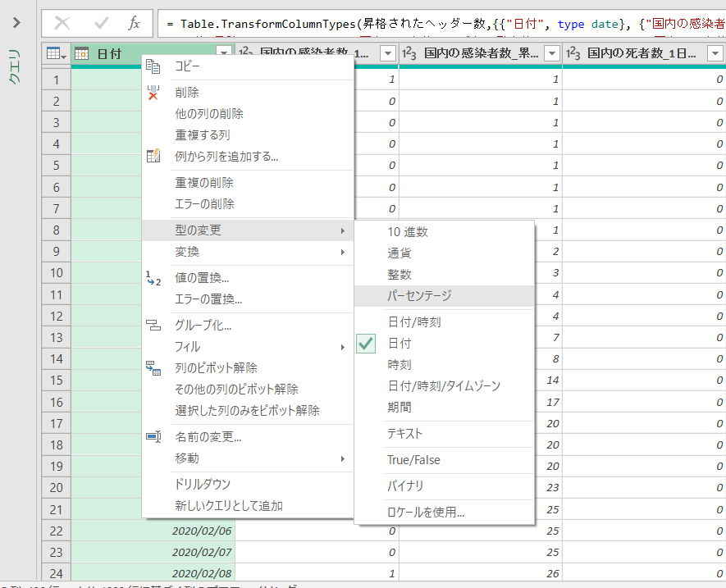Confirm formula with checkmark icon
Screen dimensions: 726x588
[x=101, y=23]
